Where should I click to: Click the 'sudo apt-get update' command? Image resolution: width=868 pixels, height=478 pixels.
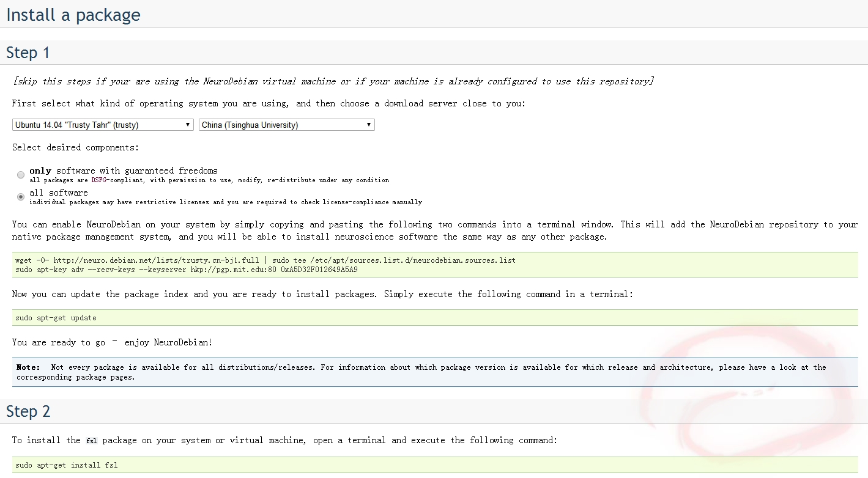click(x=56, y=318)
